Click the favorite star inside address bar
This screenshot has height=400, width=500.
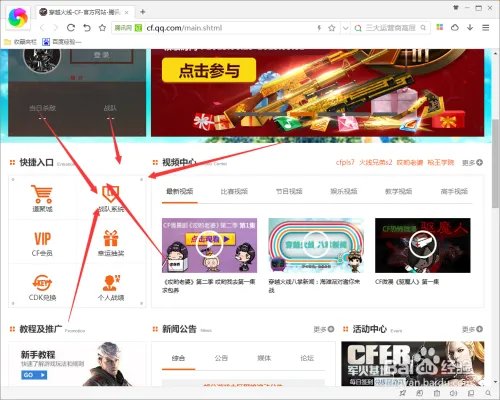(x=331, y=28)
